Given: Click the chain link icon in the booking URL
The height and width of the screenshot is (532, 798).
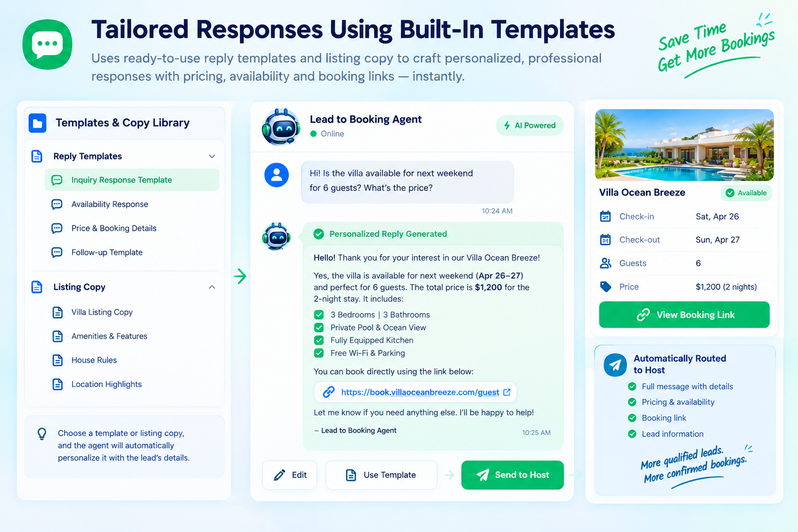Looking at the screenshot, I should pyautogui.click(x=329, y=392).
